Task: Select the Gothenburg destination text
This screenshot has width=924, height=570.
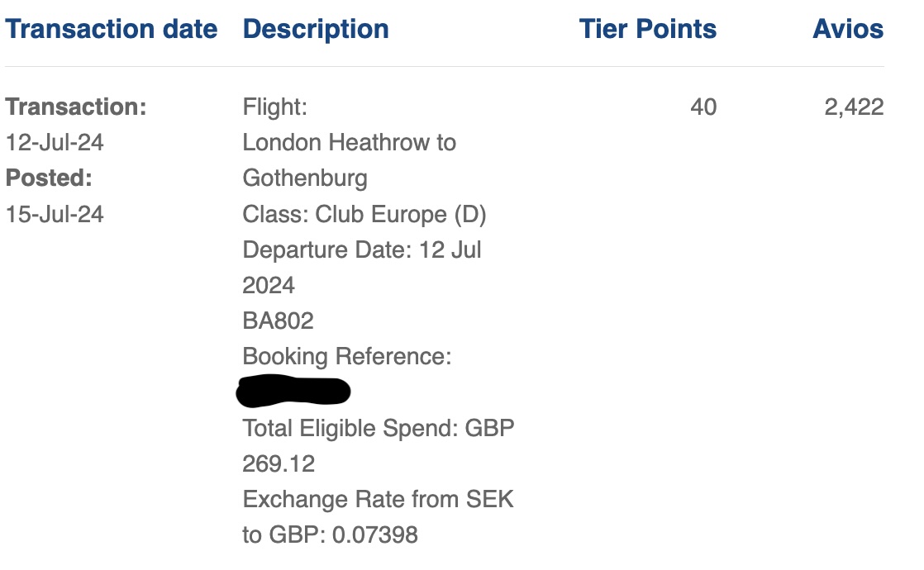Action: (x=305, y=178)
